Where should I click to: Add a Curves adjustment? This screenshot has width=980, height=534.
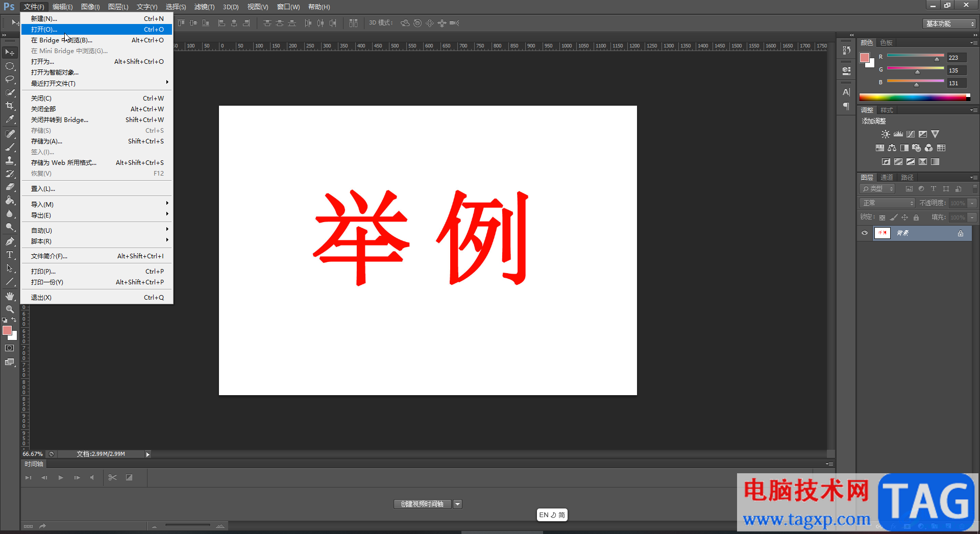point(911,134)
